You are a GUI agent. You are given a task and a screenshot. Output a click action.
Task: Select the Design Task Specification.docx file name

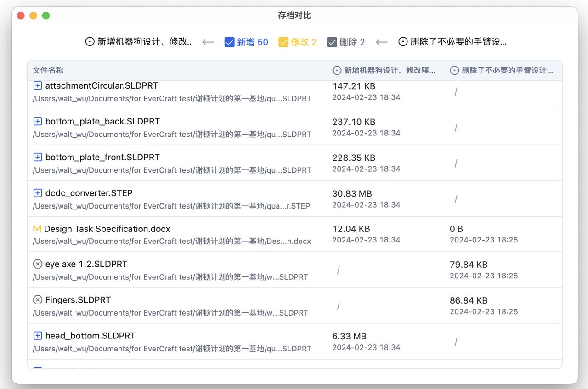tap(107, 229)
